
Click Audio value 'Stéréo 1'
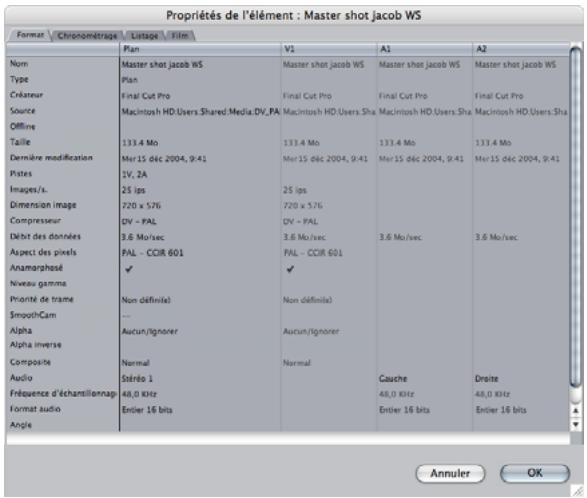[137, 379]
